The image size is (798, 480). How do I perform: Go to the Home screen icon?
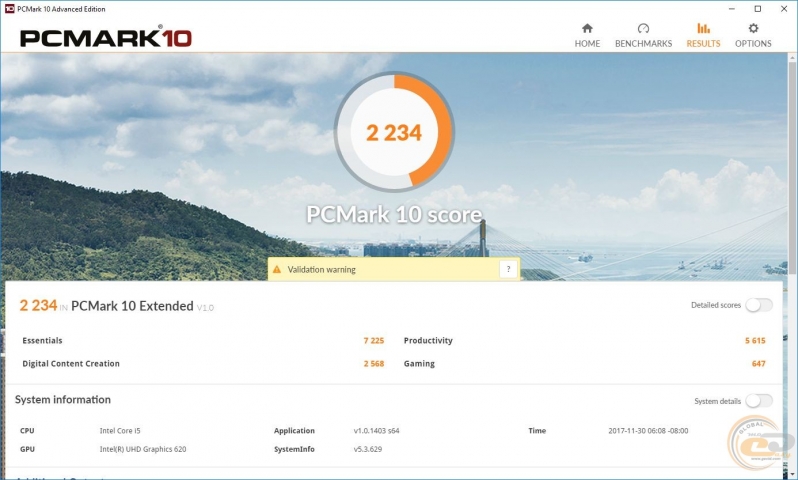(587, 28)
